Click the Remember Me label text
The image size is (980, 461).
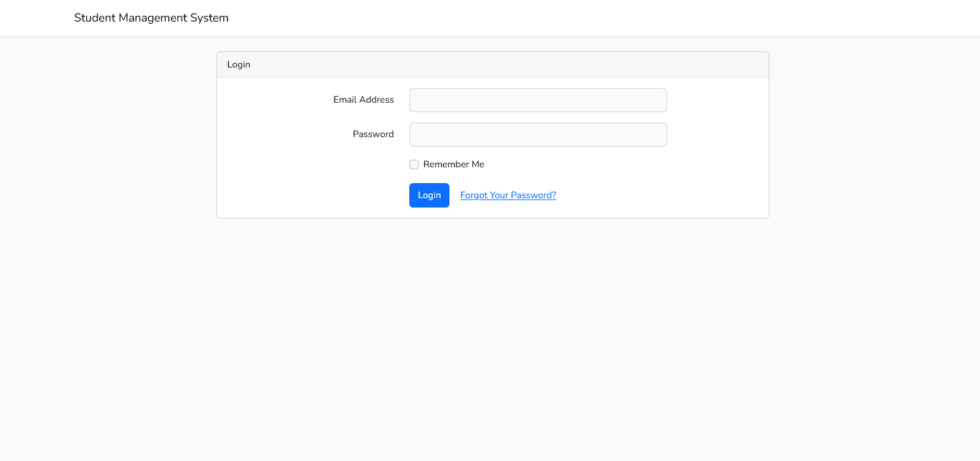click(x=453, y=164)
